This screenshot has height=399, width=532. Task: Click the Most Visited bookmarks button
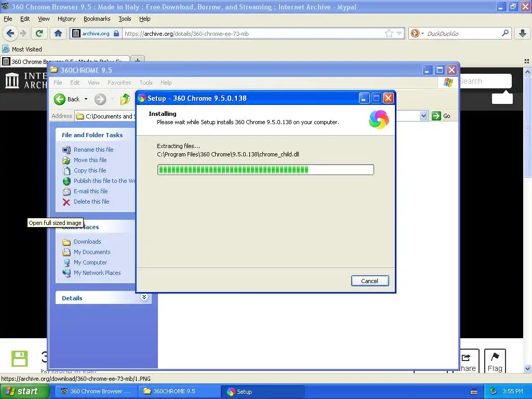pyautogui.click(x=22, y=49)
